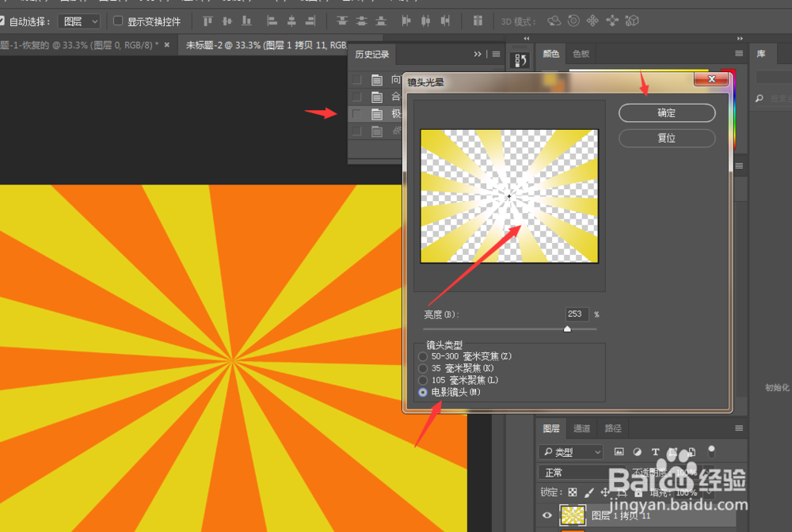
Task: Select 电影镜头 lens type radio
Action: [x=423, y=392]
